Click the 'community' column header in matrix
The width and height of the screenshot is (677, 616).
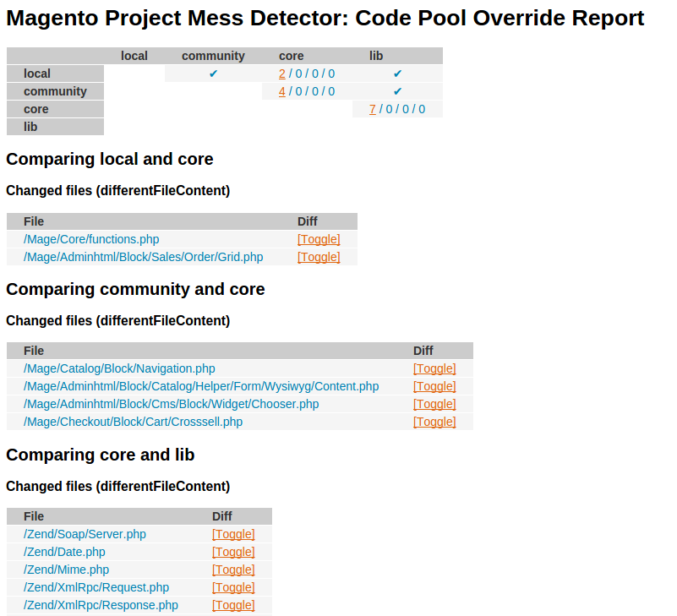tap(213, 56)
